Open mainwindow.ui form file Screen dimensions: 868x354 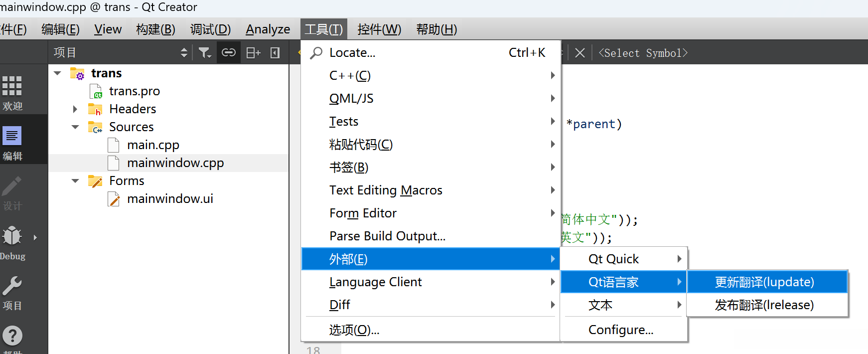click(x=170, y=199)
